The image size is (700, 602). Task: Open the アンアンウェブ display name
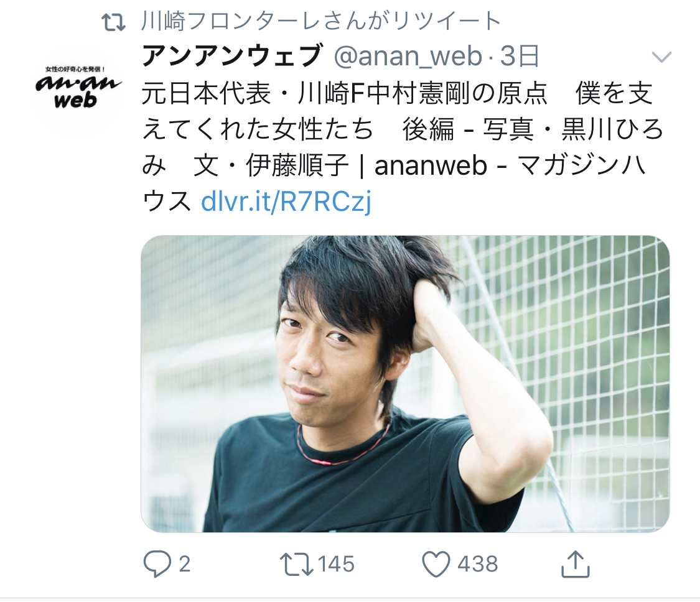coord(232,57)
